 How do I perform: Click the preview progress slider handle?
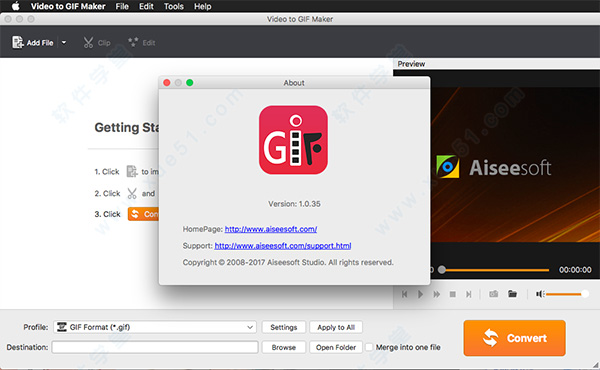coord(442,270)
